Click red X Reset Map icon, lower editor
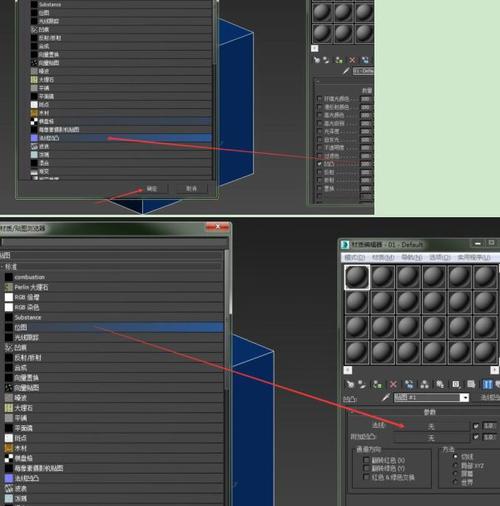500x506 pixels. (393, 384)
